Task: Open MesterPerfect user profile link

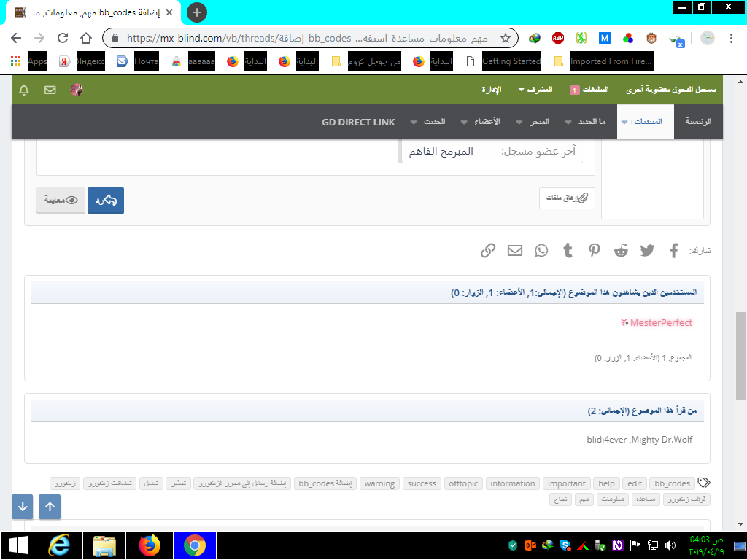Action: click(661, 322)
